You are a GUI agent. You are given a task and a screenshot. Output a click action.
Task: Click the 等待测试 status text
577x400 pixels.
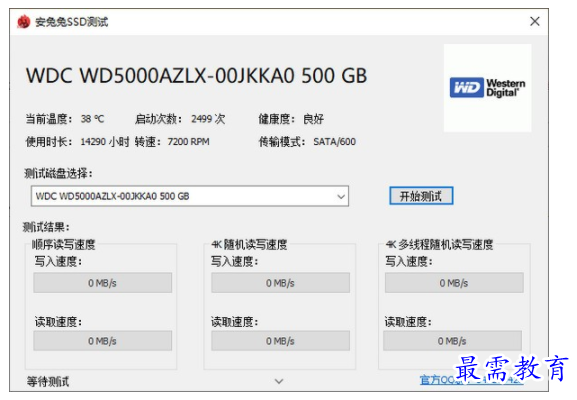coord(48,382)
